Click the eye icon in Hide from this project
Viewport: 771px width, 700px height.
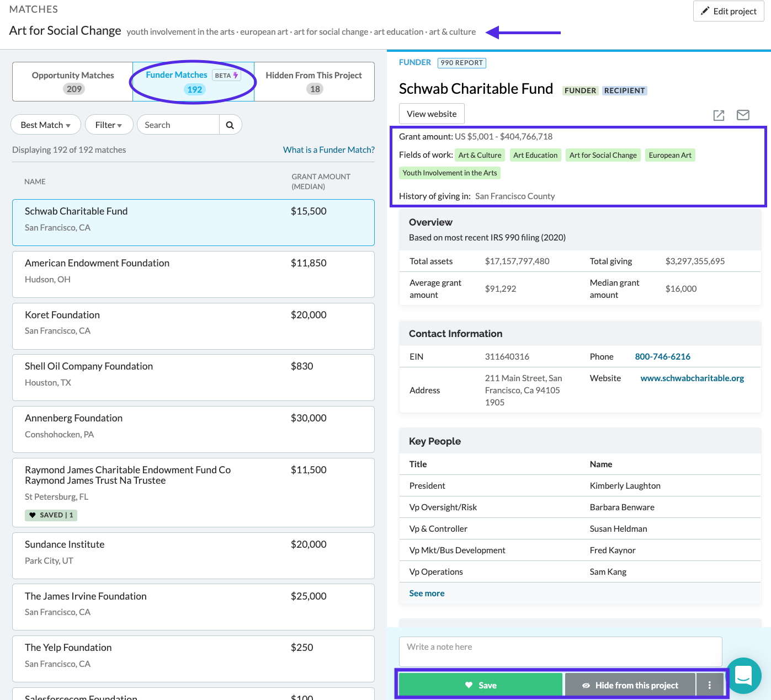(x=586, y=686)
